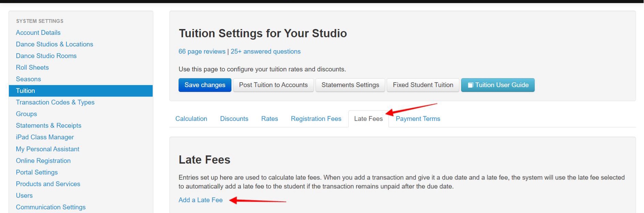This screenshot has height=213, width=644.
Task: Click the Tuition User Guide book icon
Action: click(x=470, y=85)
